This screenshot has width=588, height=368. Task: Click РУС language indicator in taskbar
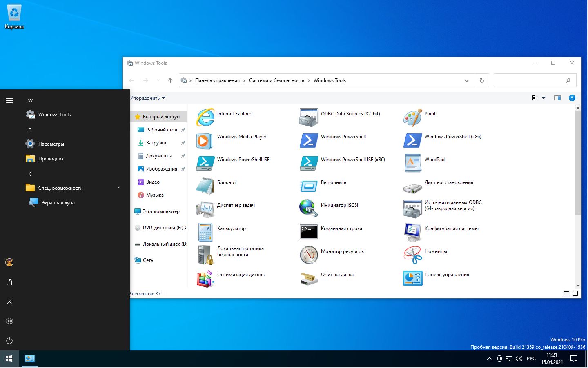coord(531,359)
